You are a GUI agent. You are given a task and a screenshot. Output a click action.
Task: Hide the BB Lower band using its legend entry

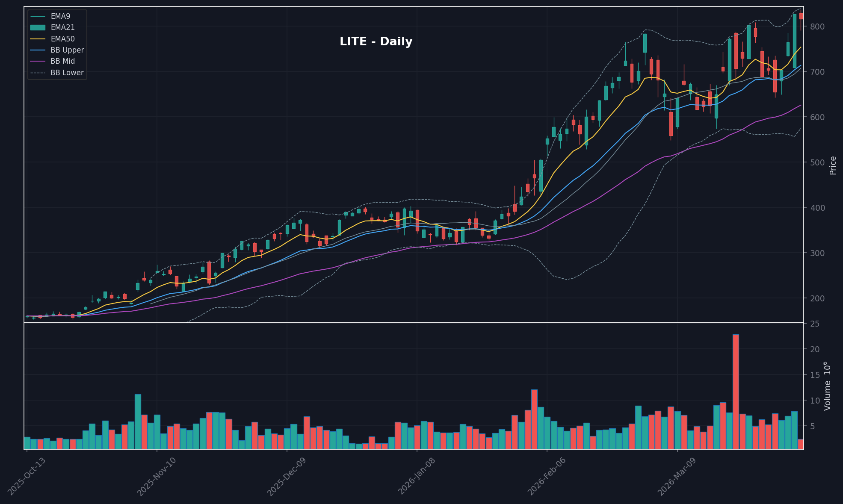[x=67, y=73]
